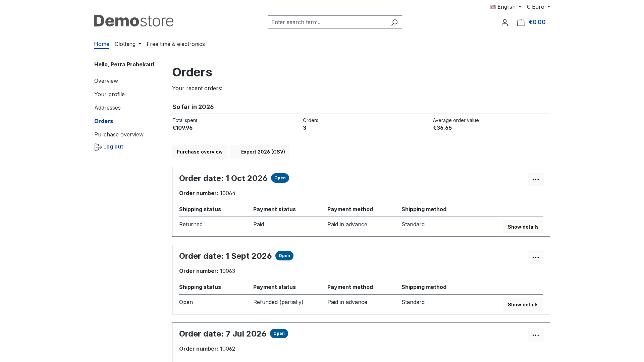644x362 pixels.
Task: Click the Open badge for 7 Jul order
Action: click(279, 334)
